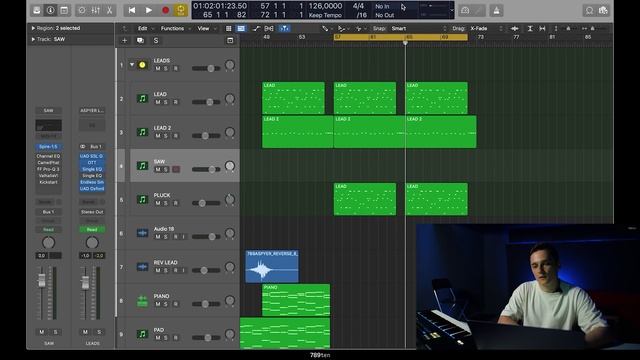Switch to grid list view icon
This screenshot has width=640, height=360.
coord(229,29)
